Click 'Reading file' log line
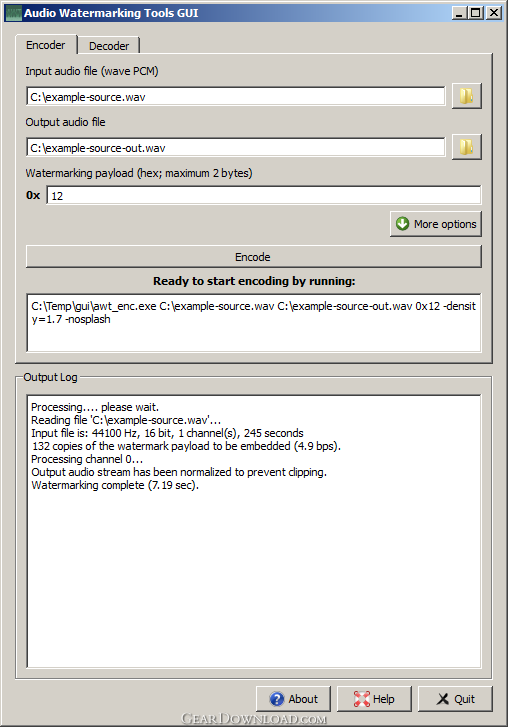Screen dimensions: 508x727 click(126, 420)
